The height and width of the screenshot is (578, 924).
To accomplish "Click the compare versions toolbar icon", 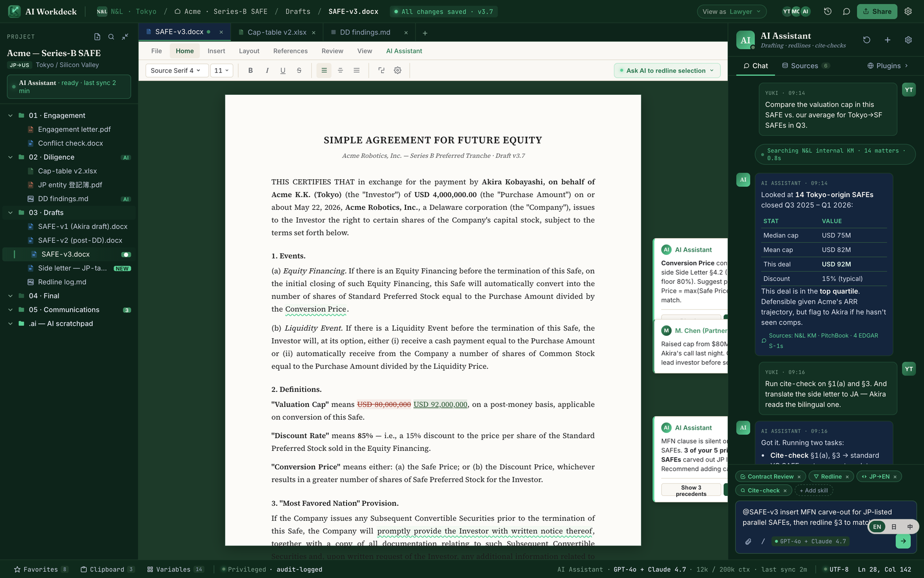I will tap(381, 71).
